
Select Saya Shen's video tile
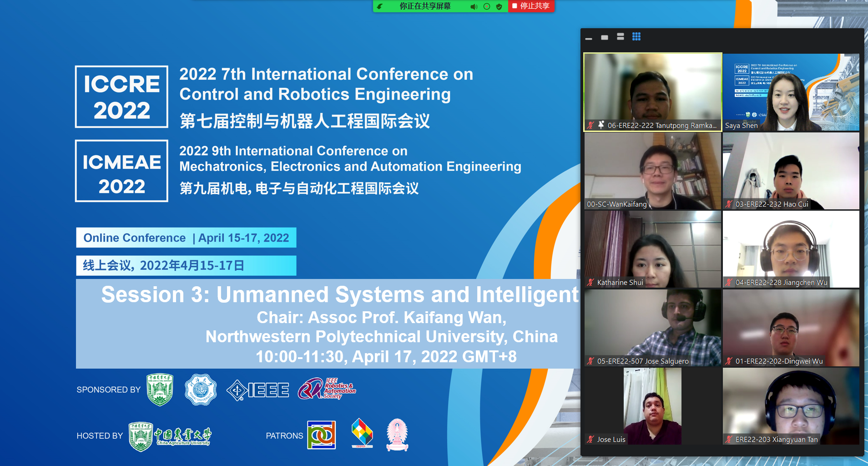click(791, 92)
